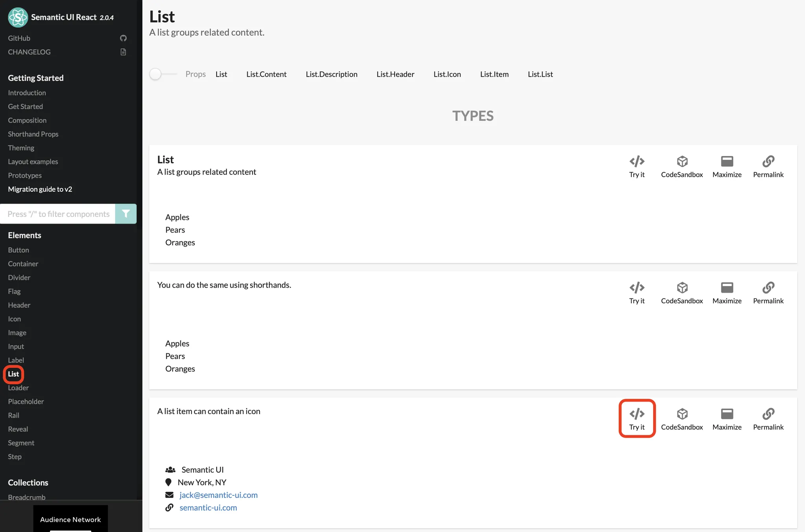The height and width of the screenshot is (532, 805).
Task: Select List.Content props tab
Action: 266,74
